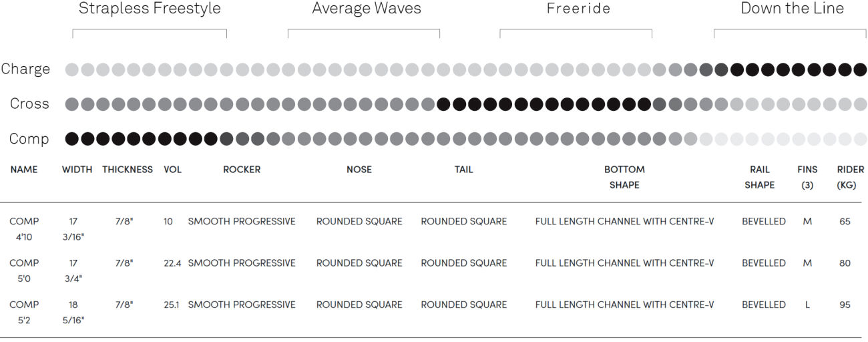Viewport: 868px width, 342px height.
Task: Click the ROCKER column header
Action: pyautogui.click(x=242, y=170)
